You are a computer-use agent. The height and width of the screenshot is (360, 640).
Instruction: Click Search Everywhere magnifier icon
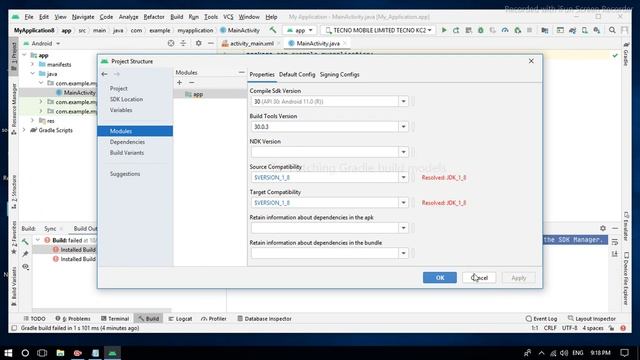pos(612,30)
